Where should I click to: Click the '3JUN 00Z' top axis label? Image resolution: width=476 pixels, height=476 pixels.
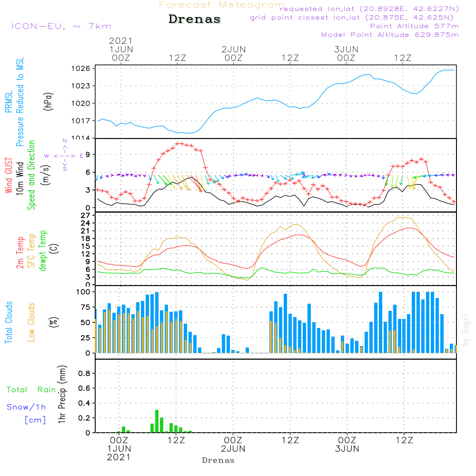click(346, 53)
